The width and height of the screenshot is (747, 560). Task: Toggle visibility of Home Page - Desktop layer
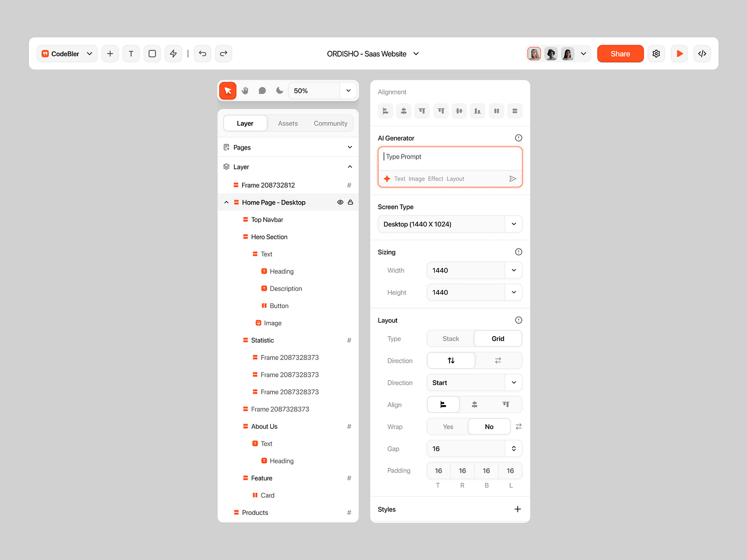pos(340,203)
